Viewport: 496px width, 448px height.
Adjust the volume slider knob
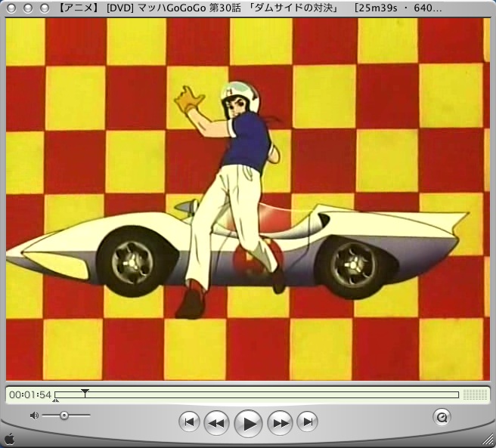(x=64, y=416)
